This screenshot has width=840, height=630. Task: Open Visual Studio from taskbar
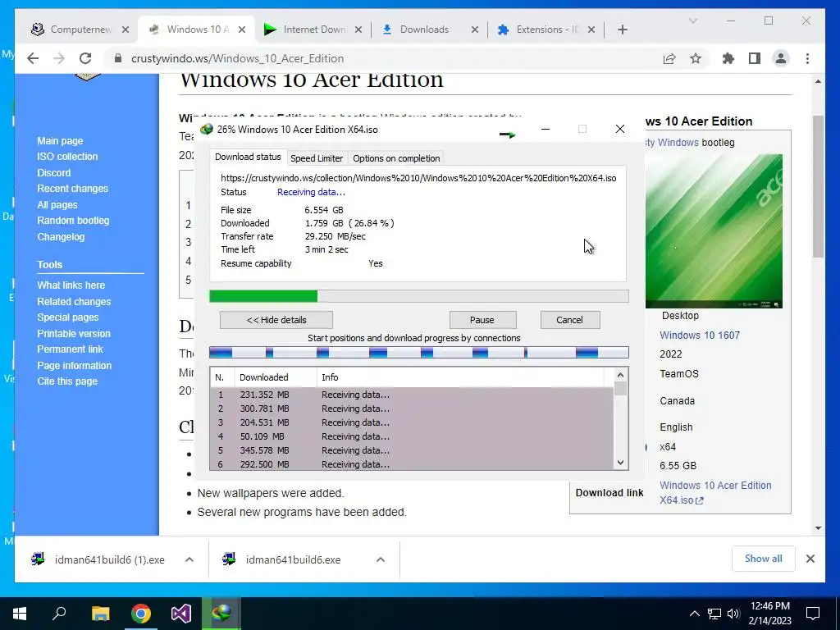tap(181, 613)
